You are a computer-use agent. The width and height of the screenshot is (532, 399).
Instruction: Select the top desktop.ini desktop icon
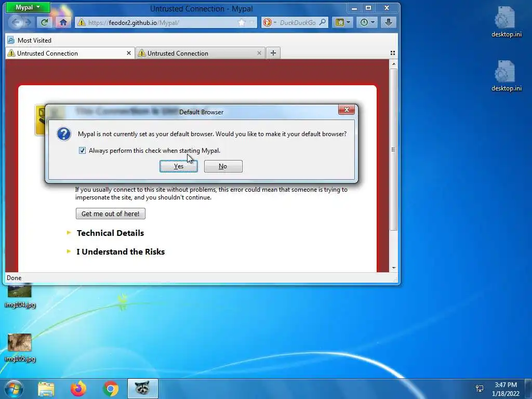pyautogui.click(x=506, y=21)
